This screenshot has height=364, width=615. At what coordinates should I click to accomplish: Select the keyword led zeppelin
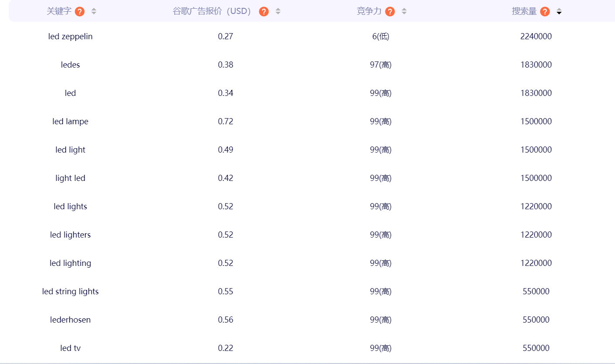tap(70, 37)
